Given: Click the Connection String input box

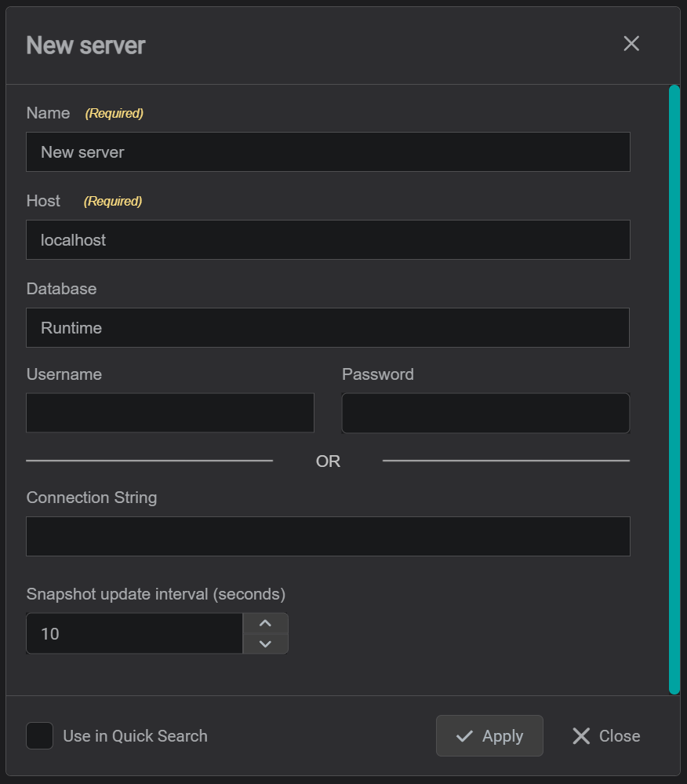Looking at the screenshot, I should [328, 536].
